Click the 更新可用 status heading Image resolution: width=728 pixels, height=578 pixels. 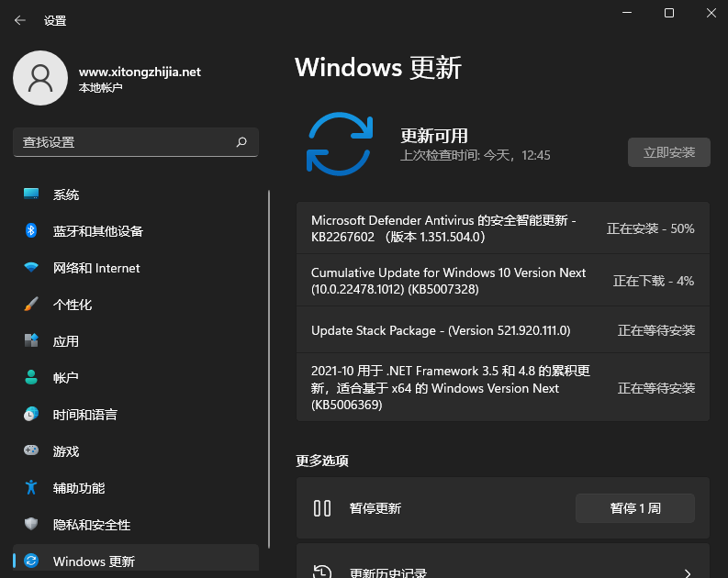tap(434, 136)
